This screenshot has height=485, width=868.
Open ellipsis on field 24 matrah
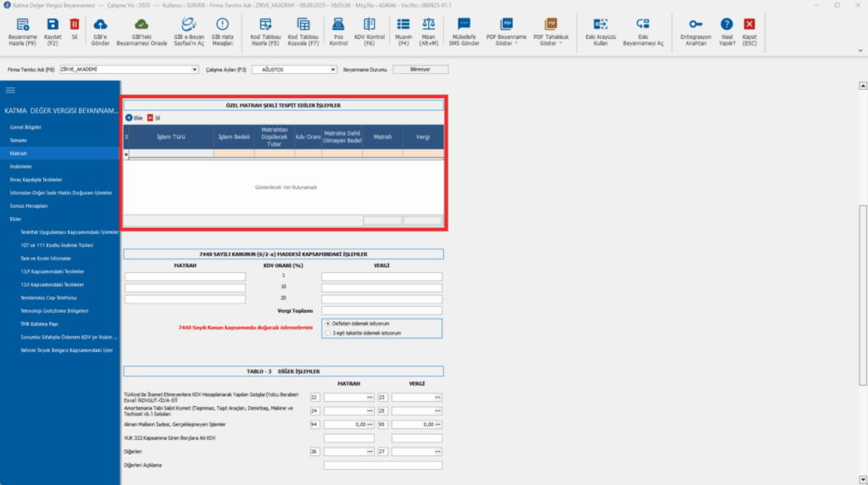click(x=370, y=411)
